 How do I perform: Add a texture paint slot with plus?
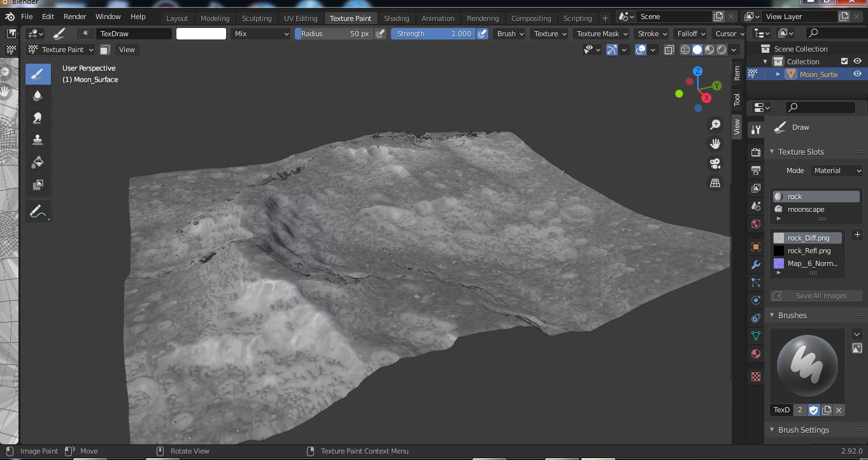[x=857, y=235]
